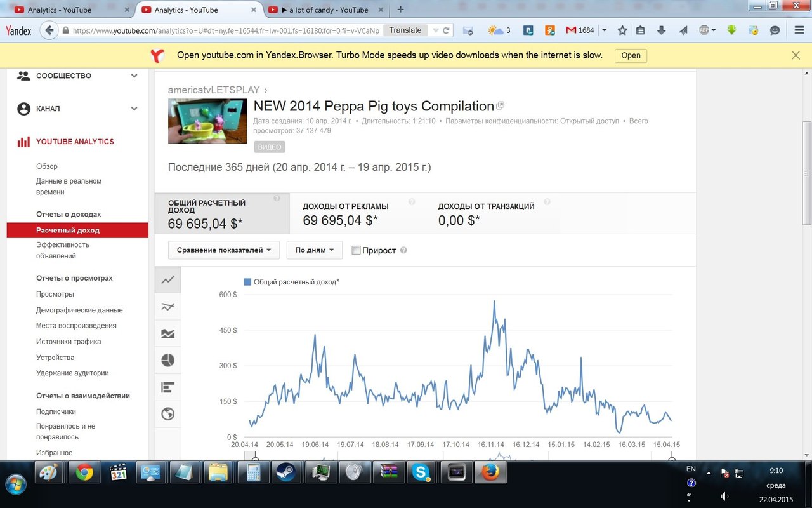
Task: Open the Источники трафика report
Action: (x=69, y=342)
